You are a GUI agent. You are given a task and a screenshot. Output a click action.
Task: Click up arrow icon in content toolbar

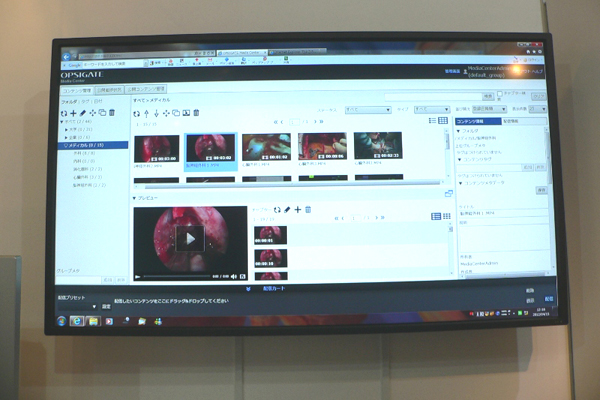point(148,113)
